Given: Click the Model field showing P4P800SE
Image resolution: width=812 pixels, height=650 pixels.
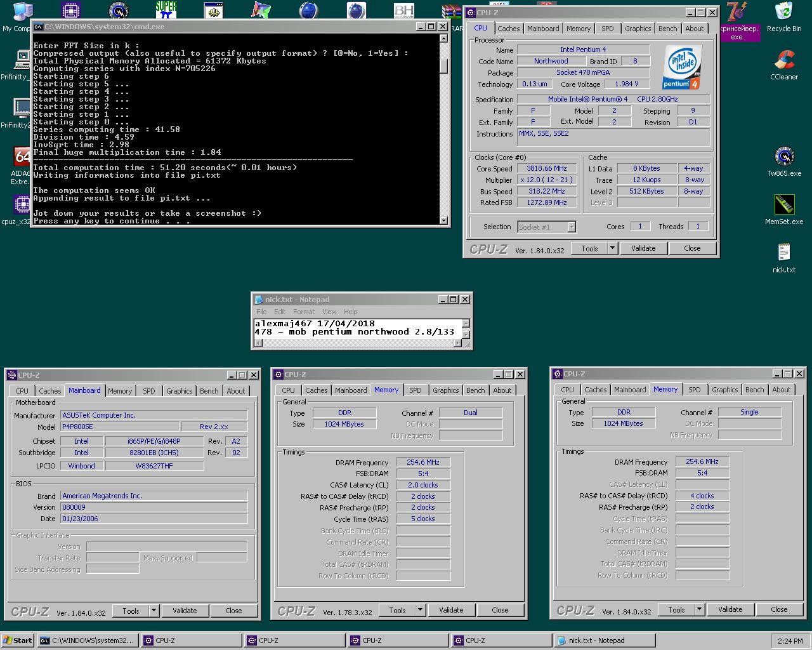Looking at the screenshot, I should tap(120, 427).
